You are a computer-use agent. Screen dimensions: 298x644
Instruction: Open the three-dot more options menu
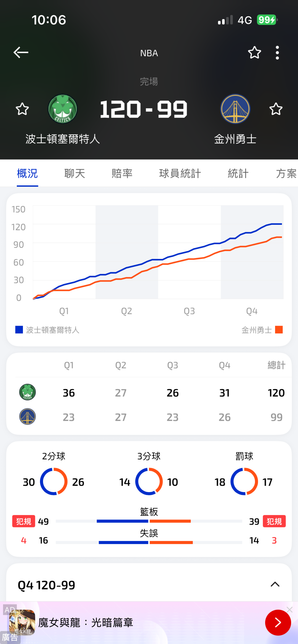pyautogui.click(x=277, y=53)
